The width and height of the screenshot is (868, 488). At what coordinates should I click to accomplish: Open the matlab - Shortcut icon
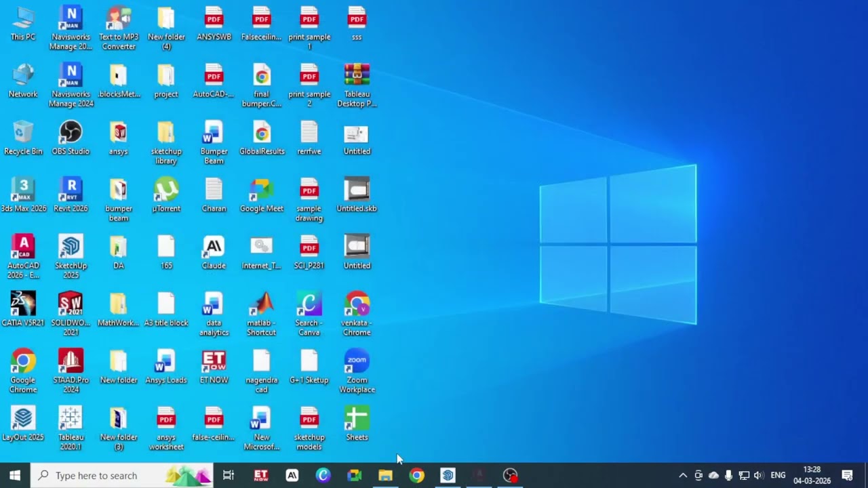point(262,314)
